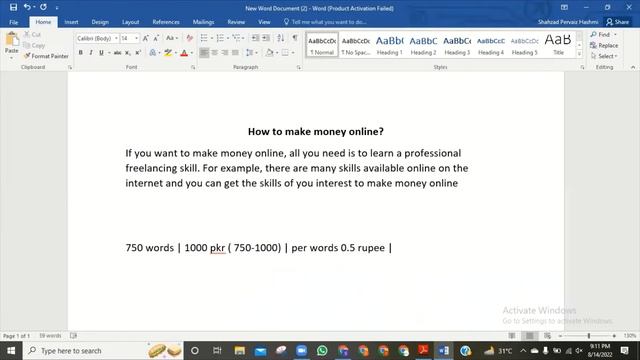The image size is (640, 360).
Task: Align text to the left
Action: pyautogui.click(x=204, y=53)
